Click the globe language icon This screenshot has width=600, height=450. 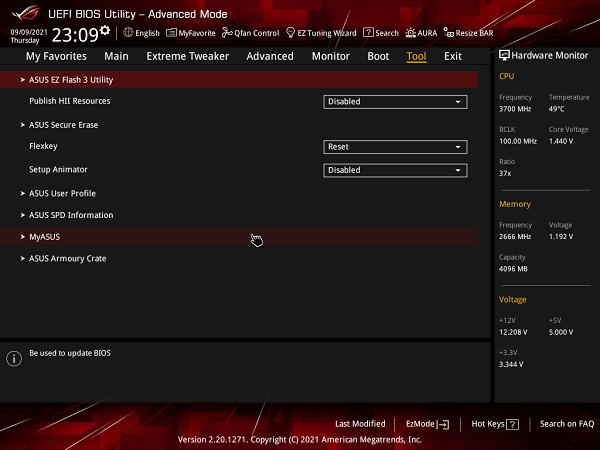128,33
